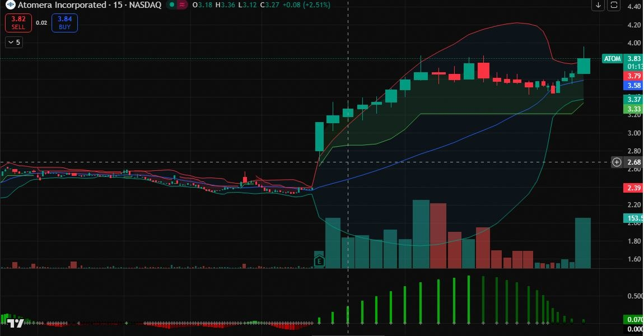Click the 4.20 price axis label
The image size is (644, 336).
tap(634, 25)
